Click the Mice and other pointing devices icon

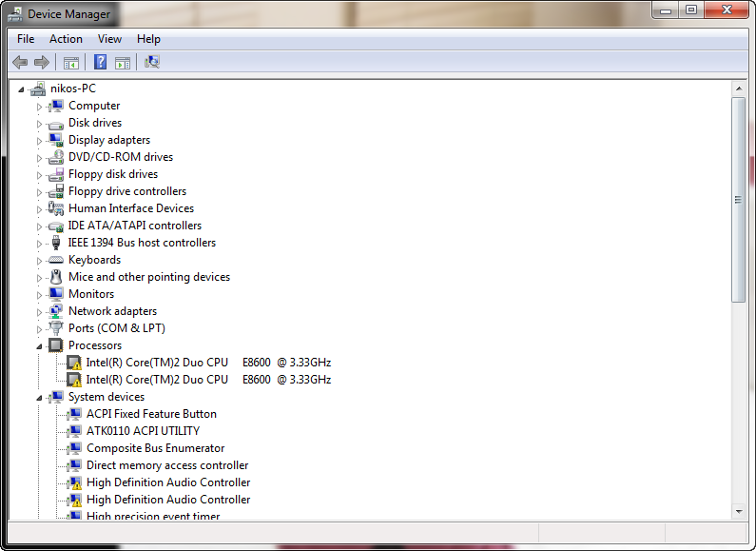(56, 277)
